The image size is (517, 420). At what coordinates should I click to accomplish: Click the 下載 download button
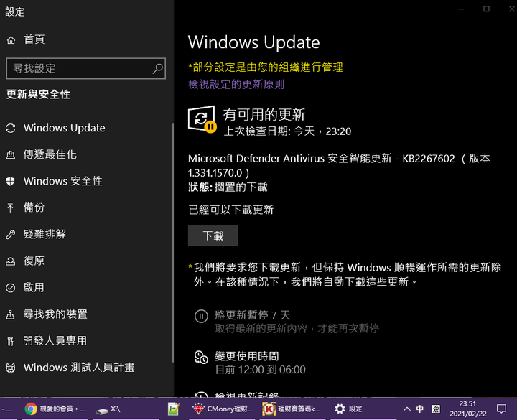[213, 235]
